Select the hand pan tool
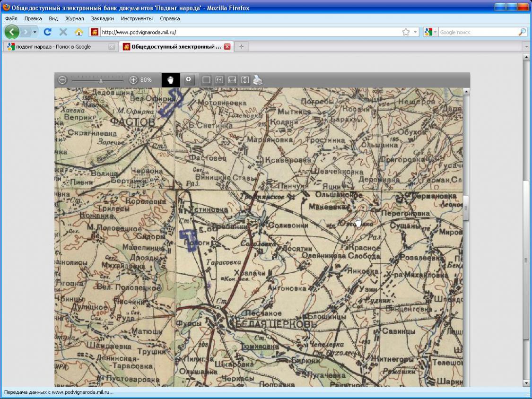This screenshot has height=399, width=532. coord(171,80)
